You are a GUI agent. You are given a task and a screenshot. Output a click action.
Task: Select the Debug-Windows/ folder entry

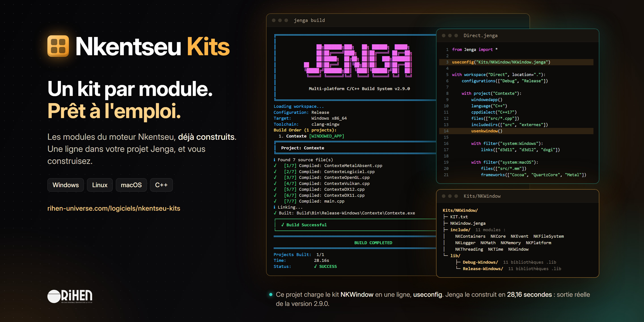coord(480,262)
